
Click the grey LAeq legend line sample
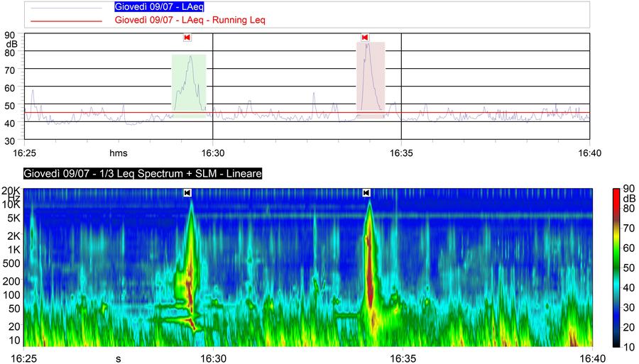tap(67, 8)
